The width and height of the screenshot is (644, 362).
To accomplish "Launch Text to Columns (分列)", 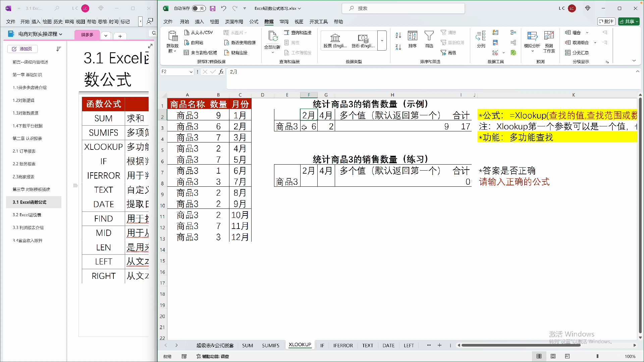I will (481, 40).
